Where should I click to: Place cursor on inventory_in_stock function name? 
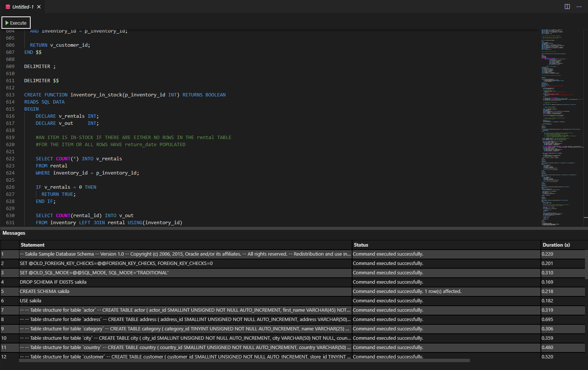[96, 95]
